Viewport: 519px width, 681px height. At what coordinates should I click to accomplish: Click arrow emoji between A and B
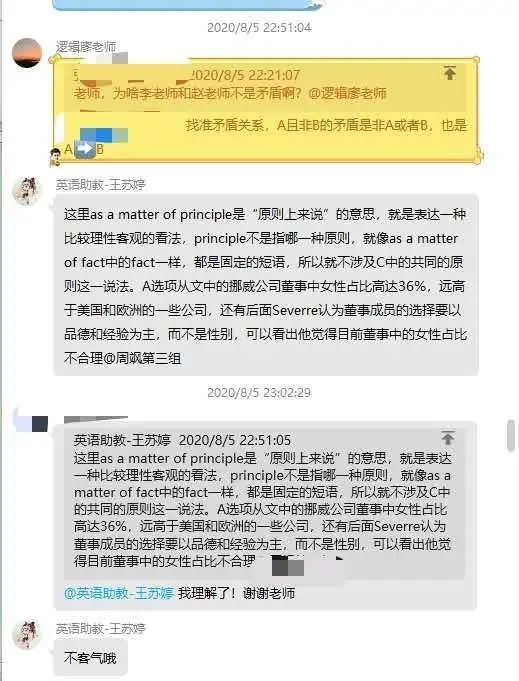coord(84,149)
